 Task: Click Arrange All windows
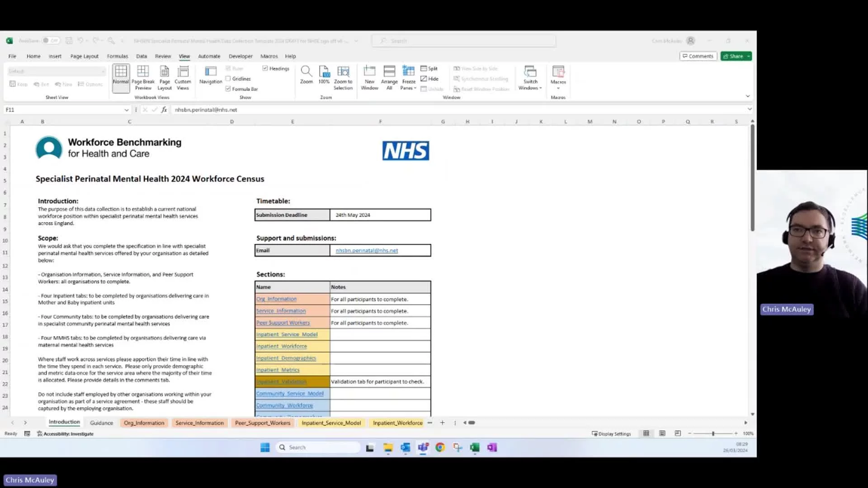(389, 78)
